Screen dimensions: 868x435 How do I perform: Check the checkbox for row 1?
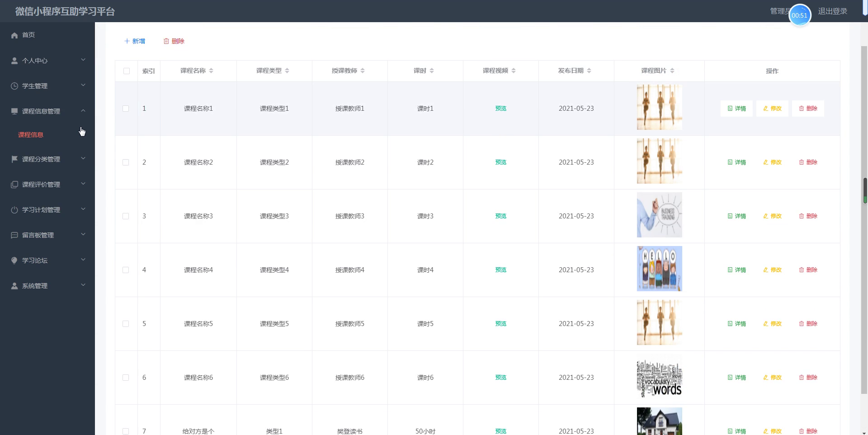click(126, 109)
